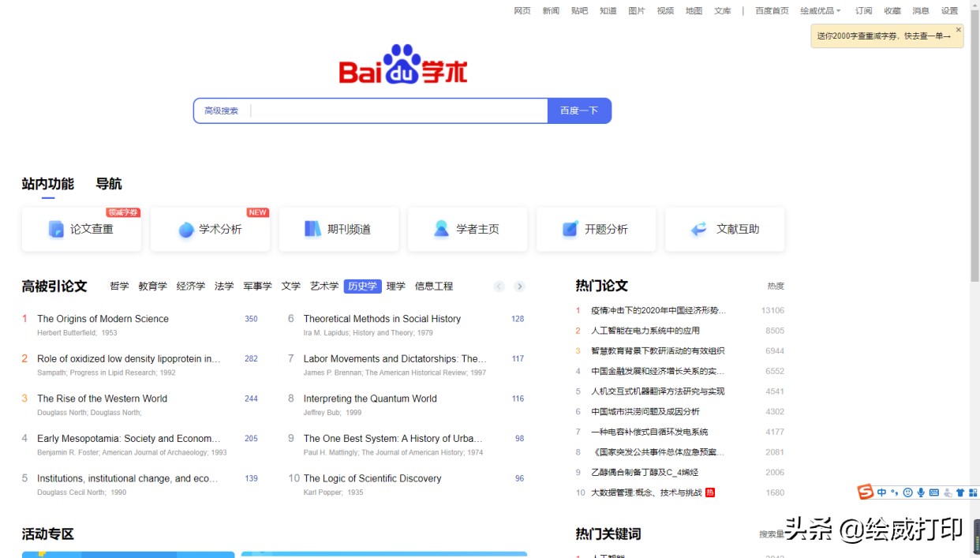Screen dimensions: 980x558
Task: Select the 学术分析 pie chart icon
Action: (186, 230)
